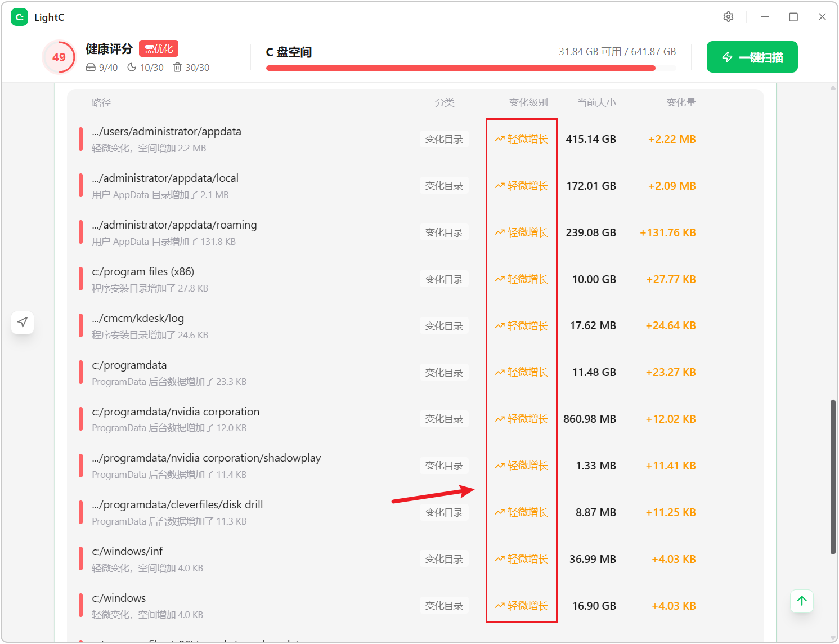This screenshot has width=839, height=644.
Task: Click the 分类 column header
Action: (x=445, y=102)
